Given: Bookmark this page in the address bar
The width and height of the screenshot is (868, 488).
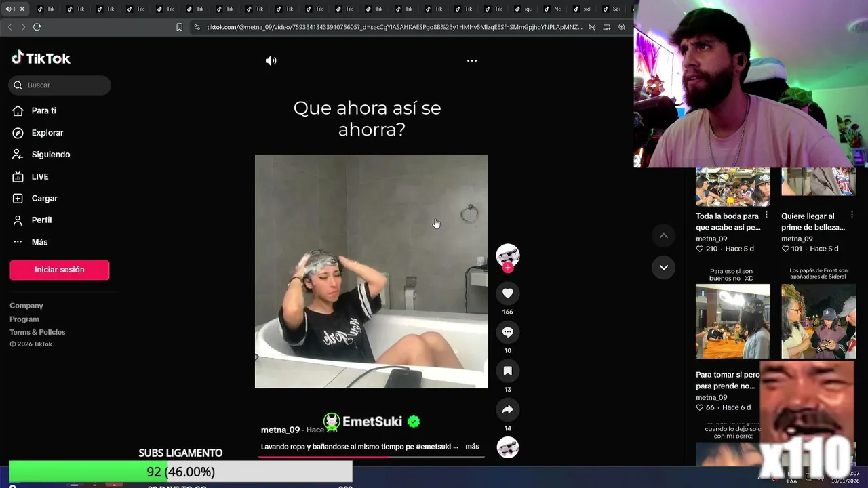Looking at the screenshot, I should 179,27.
